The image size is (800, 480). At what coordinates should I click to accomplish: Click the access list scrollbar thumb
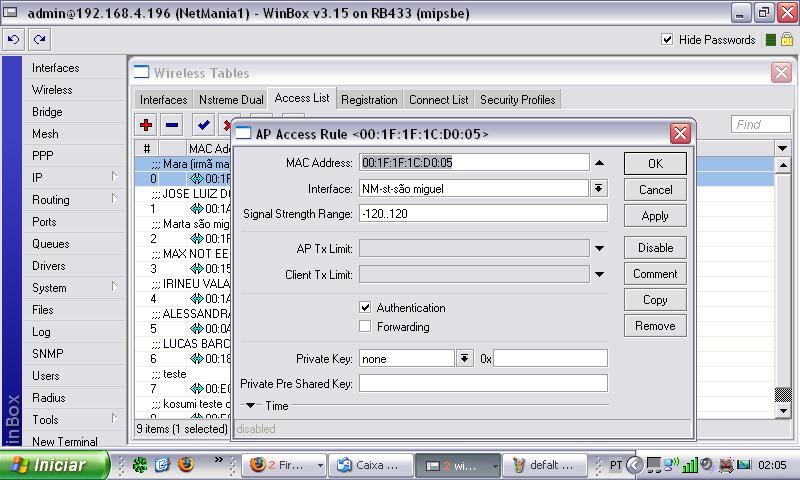(x=783, y=394)
